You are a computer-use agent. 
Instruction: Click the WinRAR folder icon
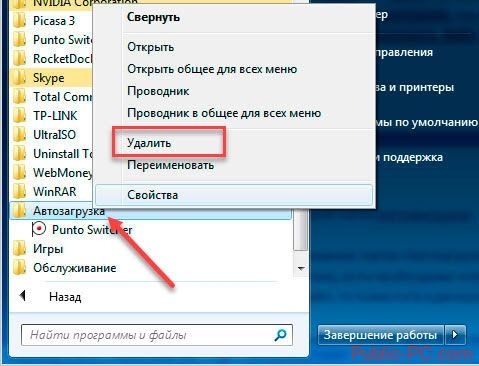point(19,192)
